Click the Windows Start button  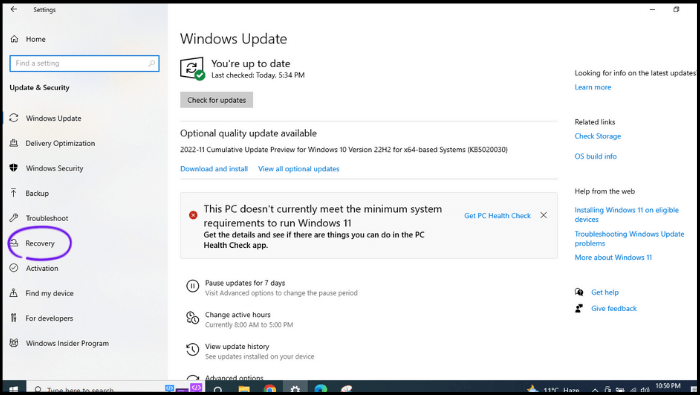(x=13, y=389)
